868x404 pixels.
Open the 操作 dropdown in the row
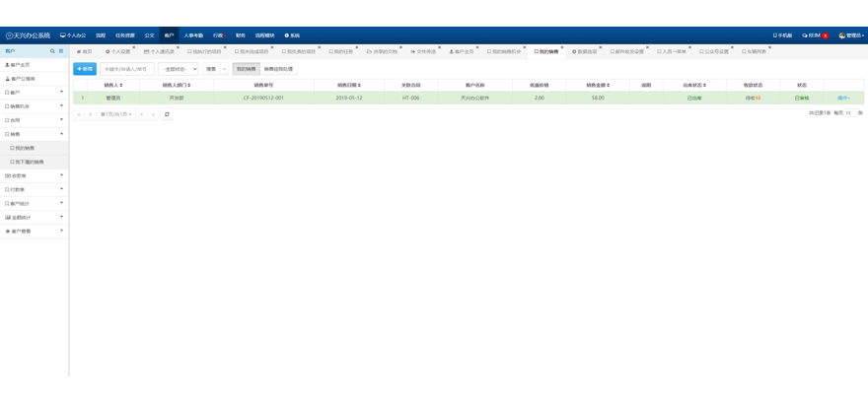pyautogui.click(x=843, y=98)
